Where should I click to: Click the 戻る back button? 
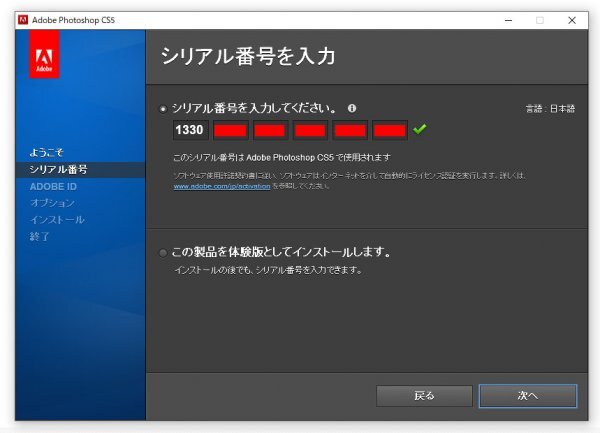(424, 396)
